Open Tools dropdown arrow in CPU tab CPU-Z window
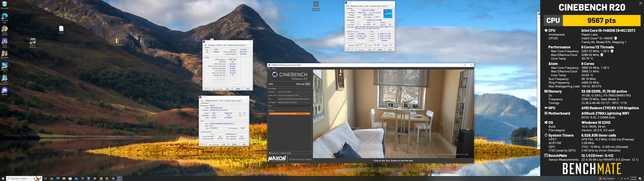Viewport: 644px width, 181px height. click(374, 50)
